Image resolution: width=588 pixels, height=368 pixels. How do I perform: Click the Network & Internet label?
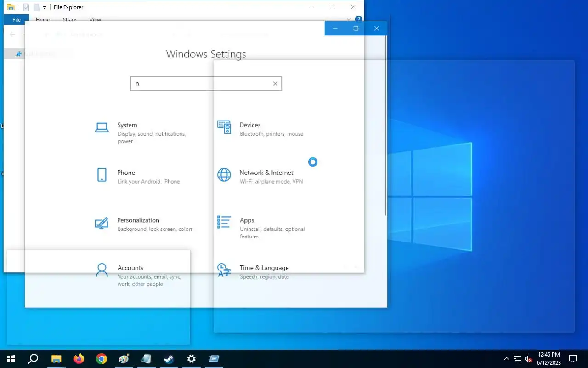[x=266, y=172]
